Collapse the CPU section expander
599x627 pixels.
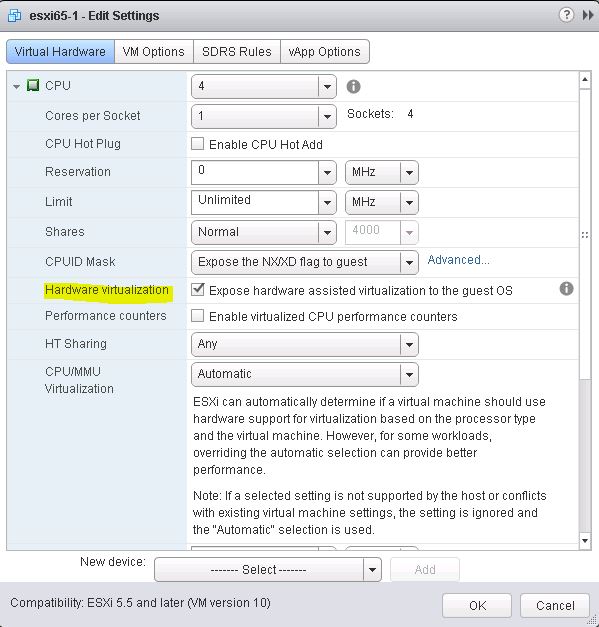[x=16, y=86]
